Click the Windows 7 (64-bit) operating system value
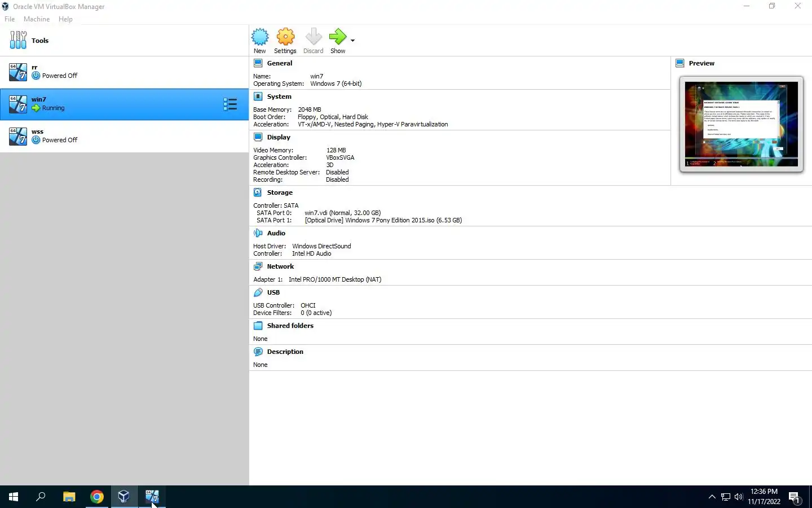Image resolution: width=812 pixels, height=508 pixels. pos(336,84)
